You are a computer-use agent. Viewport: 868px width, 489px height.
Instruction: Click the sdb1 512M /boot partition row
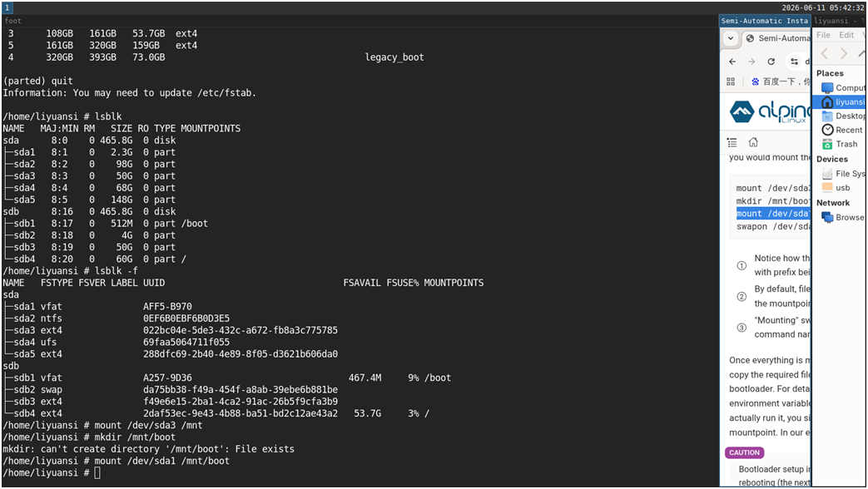click(105, 224)
